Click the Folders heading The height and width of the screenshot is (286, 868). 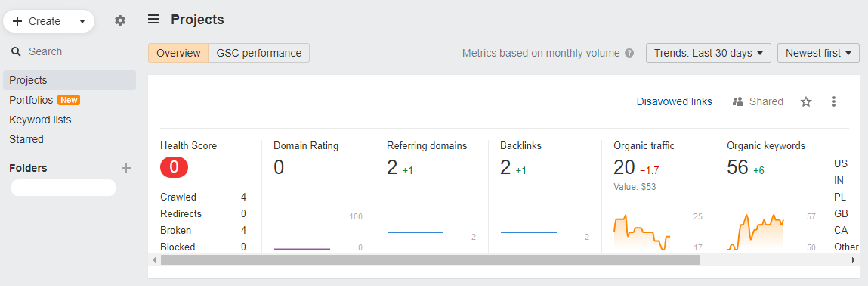[x=28, y=168]
